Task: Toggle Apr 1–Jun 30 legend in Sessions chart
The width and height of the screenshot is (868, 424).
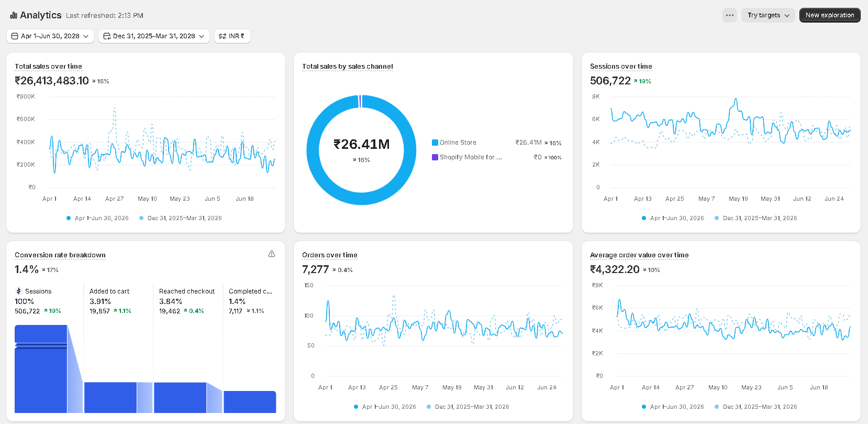Action: point(673,218)
